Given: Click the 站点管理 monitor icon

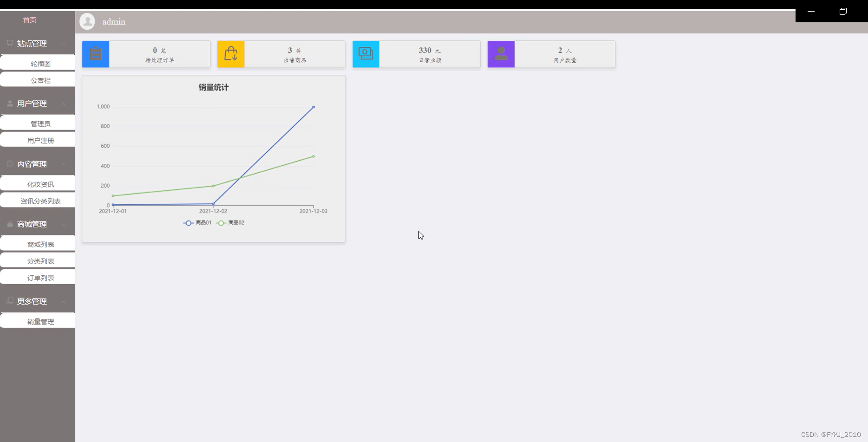Looking at the screenshot, I should 10,43.
